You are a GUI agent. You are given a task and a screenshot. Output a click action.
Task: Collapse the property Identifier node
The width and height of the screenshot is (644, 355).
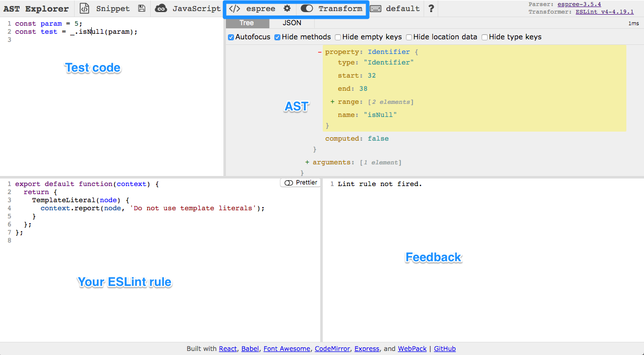tap(320, 52)
